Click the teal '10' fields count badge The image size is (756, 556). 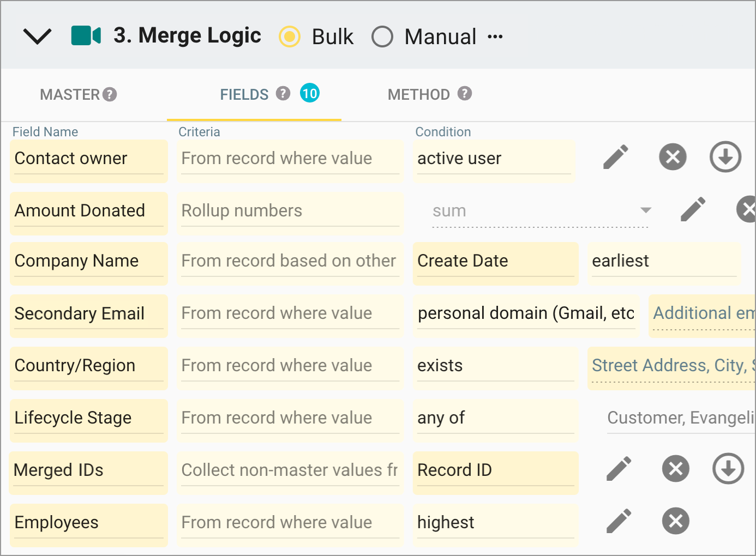click(x=310, y=93)
